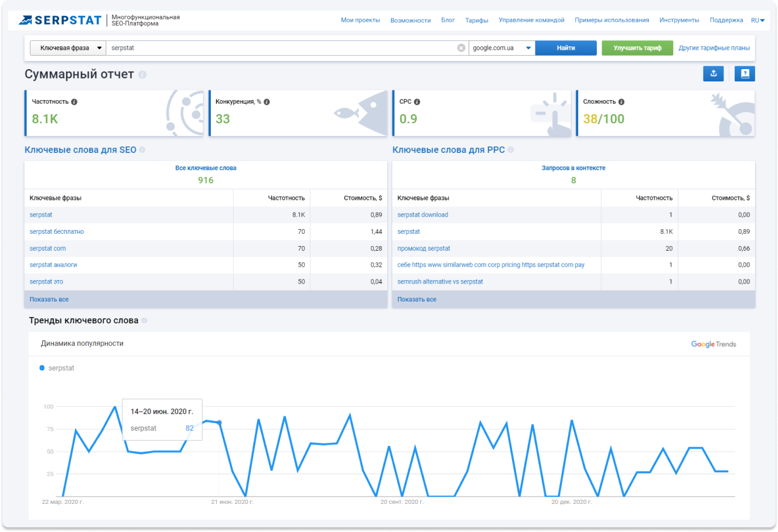The height and width of the screenshot is (532, 778).
Task: Open PPC keyword serpstat download
Action: (x=423, y=215)
